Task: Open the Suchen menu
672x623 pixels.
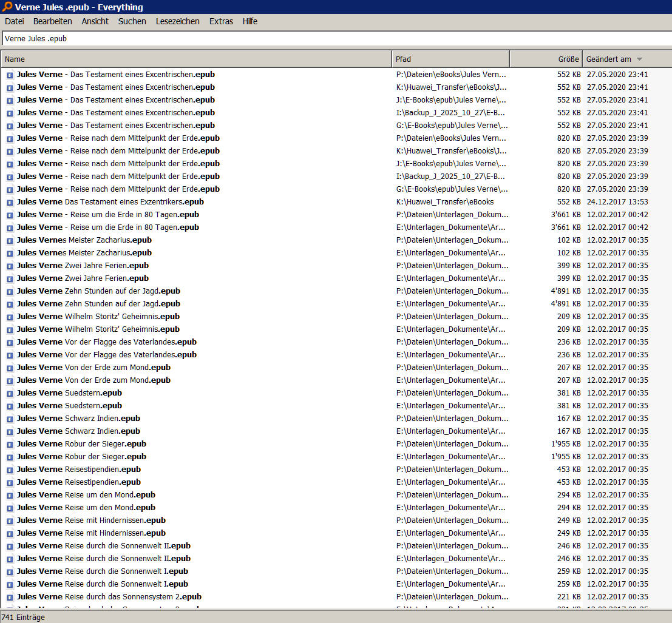Action: pyautogui.click(x=132, y=21)
